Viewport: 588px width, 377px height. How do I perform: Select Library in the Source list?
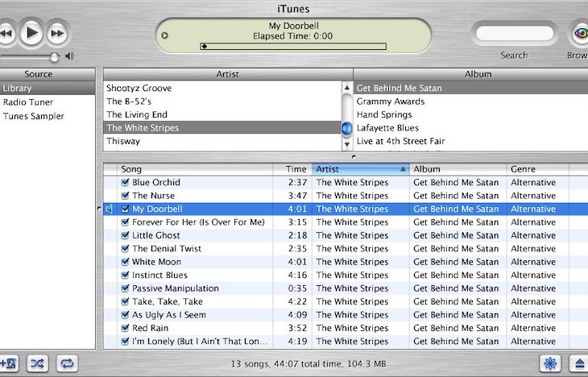pos(48,88)
